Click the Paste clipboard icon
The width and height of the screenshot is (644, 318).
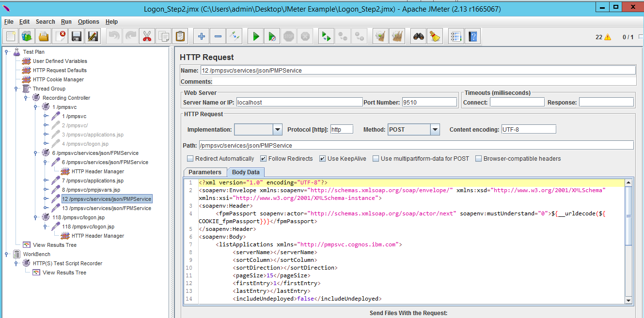click(180, 36)
